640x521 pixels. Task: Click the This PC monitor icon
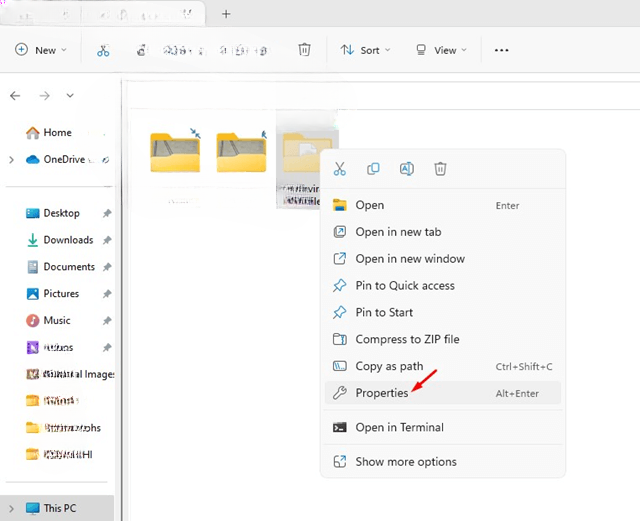pos(33,508)
